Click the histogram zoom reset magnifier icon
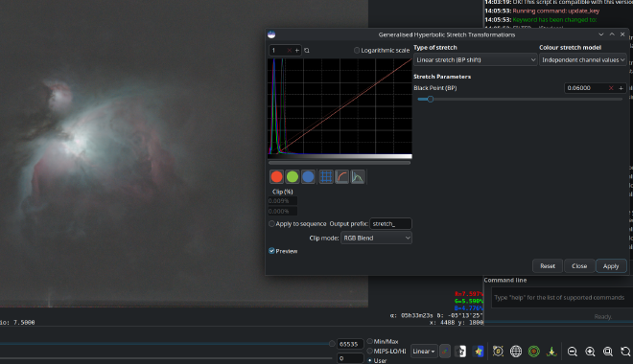Image resolution: width=633 pixels, height=364 pixels. pos(307,51)
